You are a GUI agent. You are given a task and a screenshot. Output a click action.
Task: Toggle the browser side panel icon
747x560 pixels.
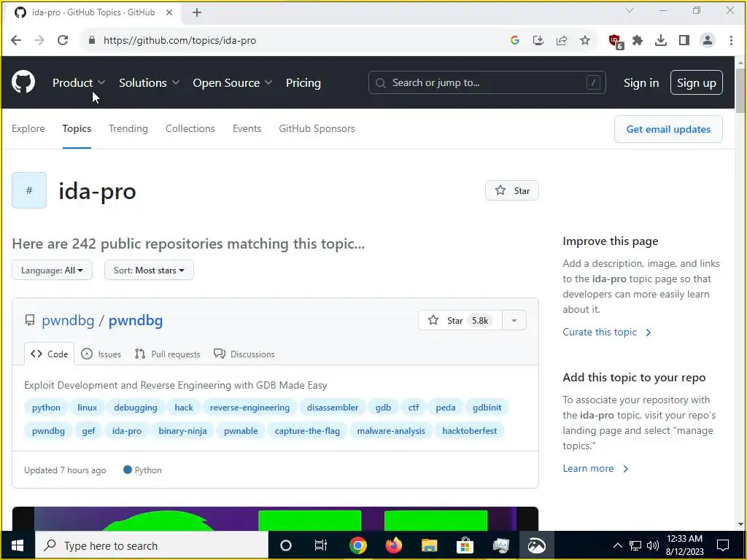tap(684, 41)
